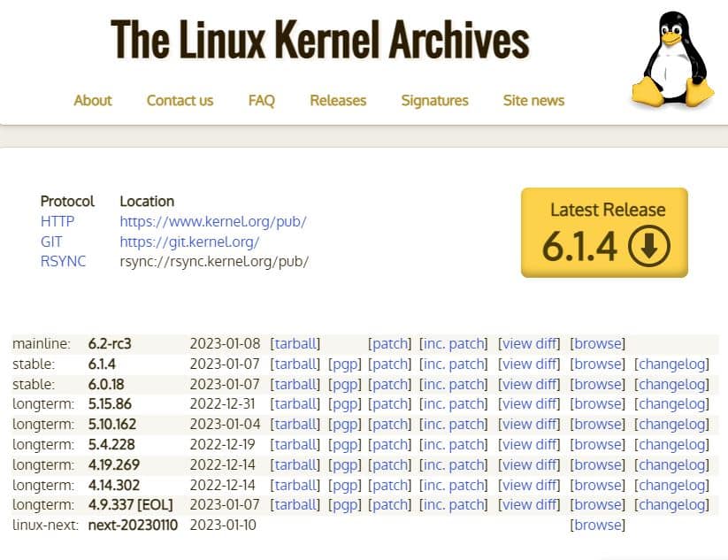Select the date 2023-01-10 for linux-next
The height and width of the screenshot is (560, 728).
coord(223,525)
